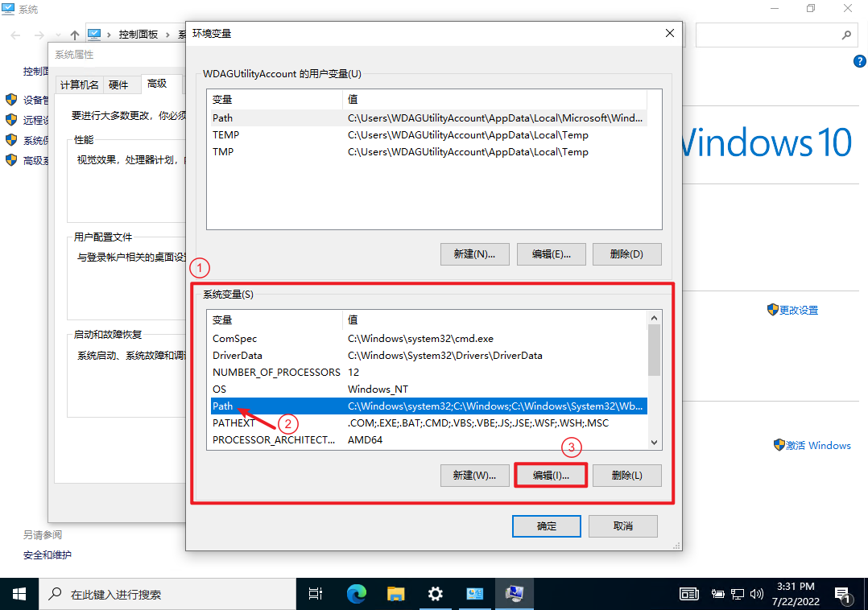Viewport: 868px width, 610px height.
Task: Launch Microsoft Edge from the taskbar
Action: pyautogui.click(x=356, y=594)
